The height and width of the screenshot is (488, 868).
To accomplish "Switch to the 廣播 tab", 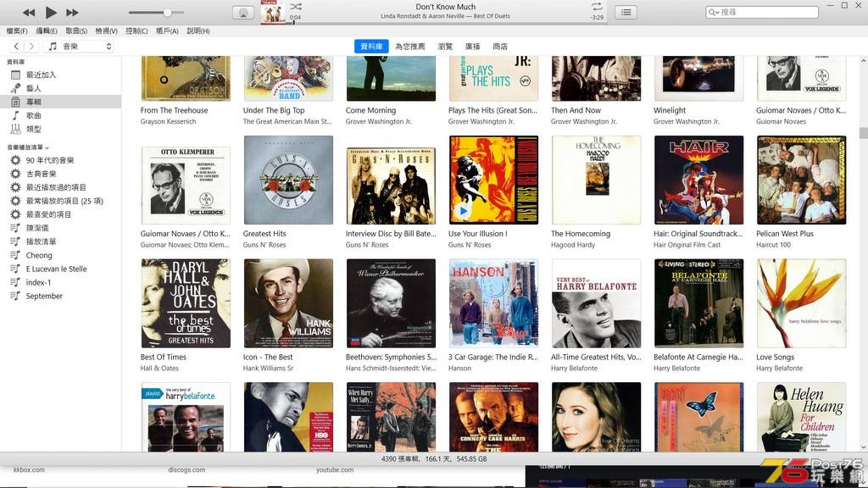I will pos(473,47).
